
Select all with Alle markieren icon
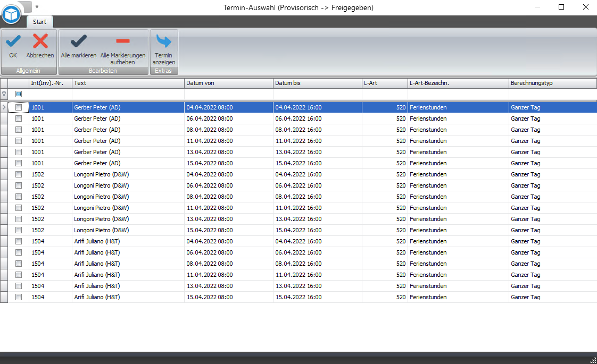[x=79, y=42]
